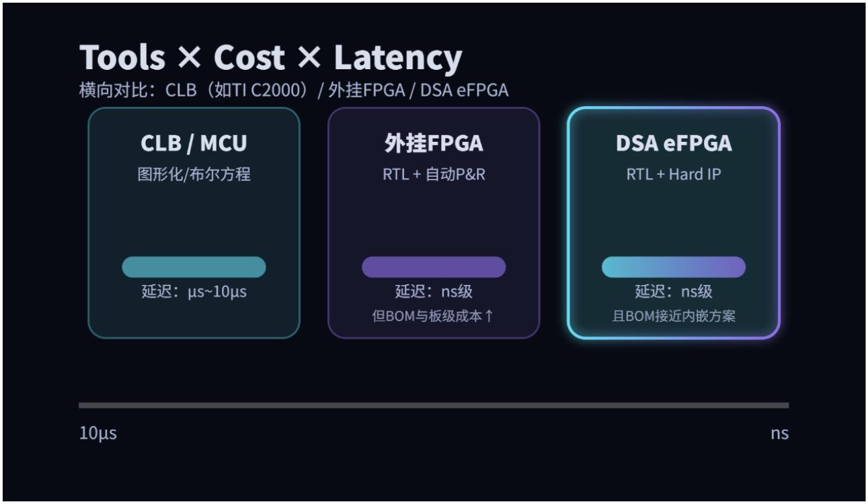Click the gradient bar in the DSA eFPGA card
Screen dimensions: 868x504
click(x=674, y=267)
